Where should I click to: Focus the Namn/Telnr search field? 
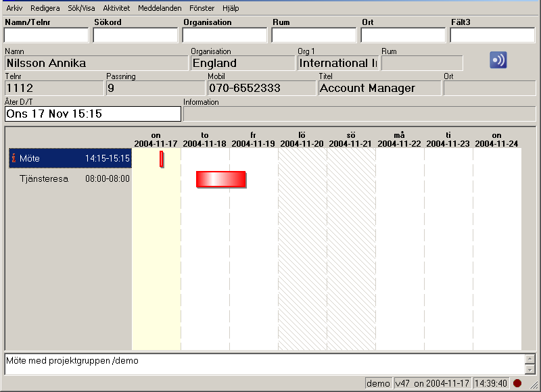pyautogui.click(x=46, y=35)
